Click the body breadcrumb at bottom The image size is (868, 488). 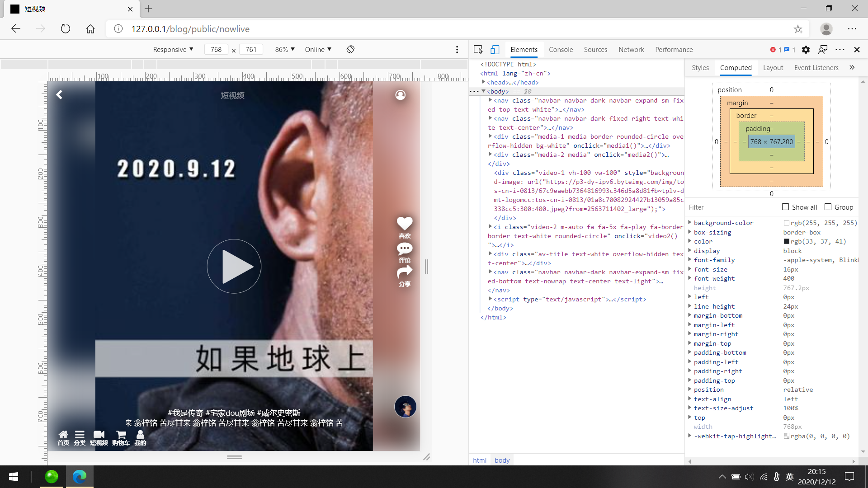tap(502, 460)
